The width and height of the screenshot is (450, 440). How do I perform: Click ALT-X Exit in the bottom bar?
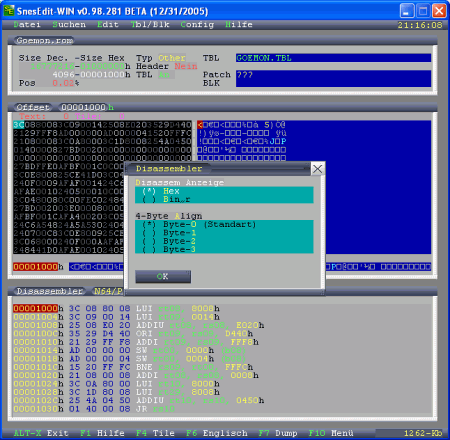[41, 433]
